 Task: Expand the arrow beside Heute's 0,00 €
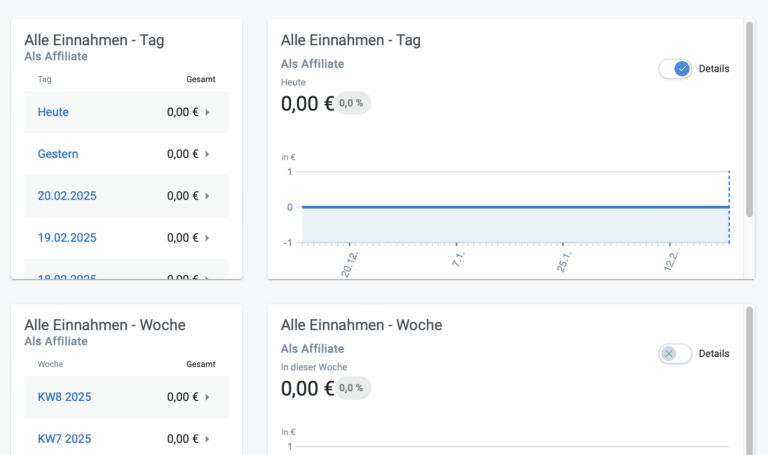pyautogui.click(x=207, y=112)
